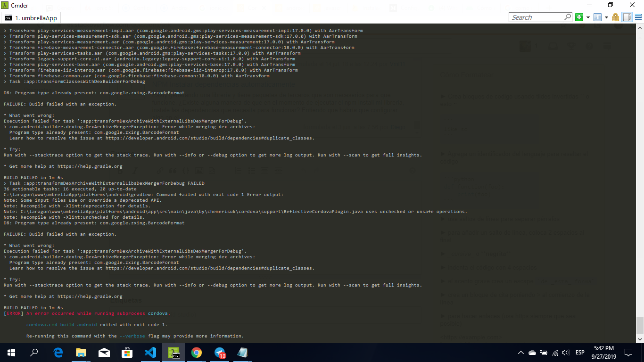
Task: Open the Cmder hamburger settings menu
Action: (638, 17)
